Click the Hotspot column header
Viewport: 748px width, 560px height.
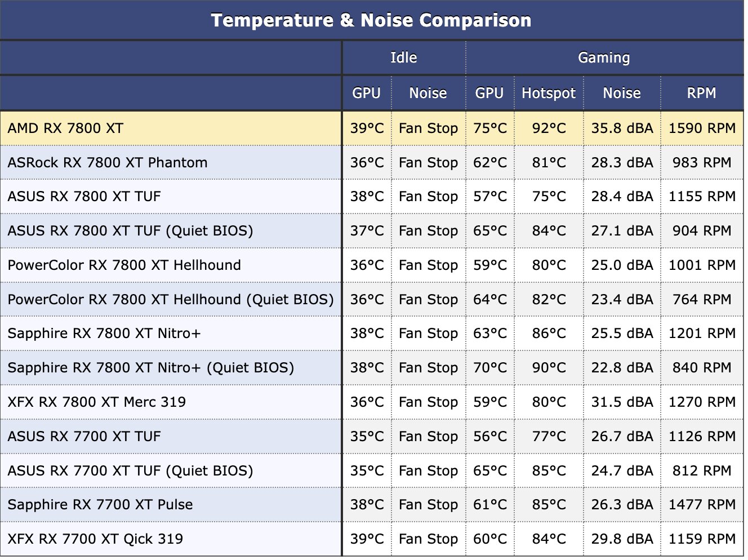[549, 93]
